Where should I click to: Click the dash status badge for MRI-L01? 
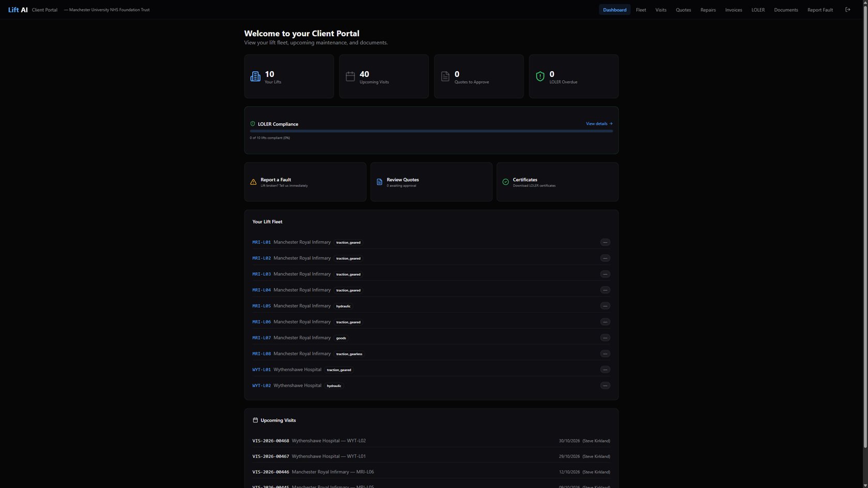[605, 242]
